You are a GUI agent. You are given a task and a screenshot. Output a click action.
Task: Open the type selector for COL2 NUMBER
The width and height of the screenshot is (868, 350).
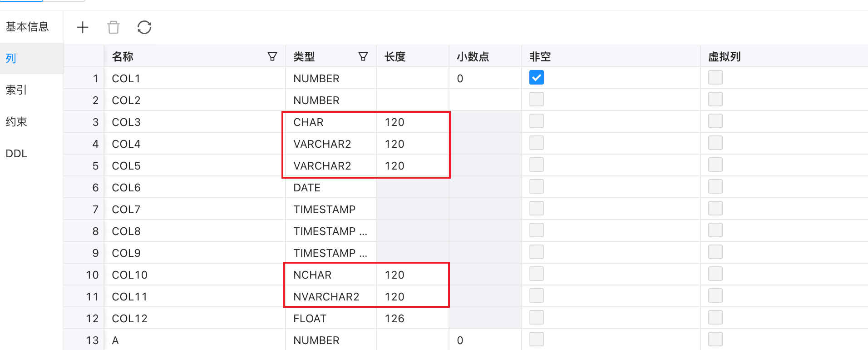(330, 100)
